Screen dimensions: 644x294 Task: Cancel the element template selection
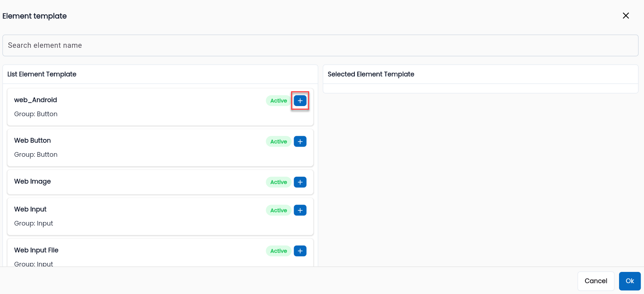pos(596,281)
